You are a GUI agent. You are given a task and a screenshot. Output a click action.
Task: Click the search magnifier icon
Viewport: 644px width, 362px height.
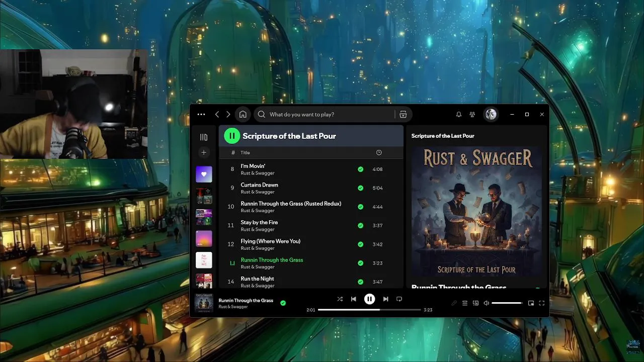262,114
